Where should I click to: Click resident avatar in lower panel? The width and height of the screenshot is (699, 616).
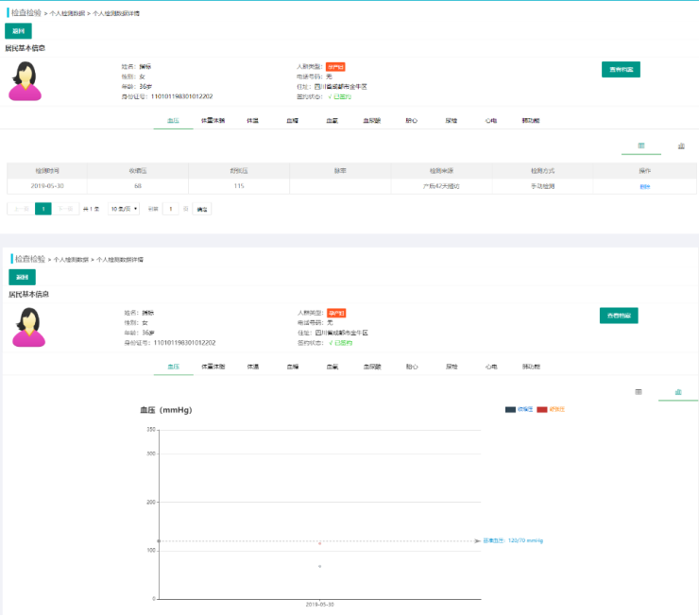pyautogui.click(x=28, y=327)
